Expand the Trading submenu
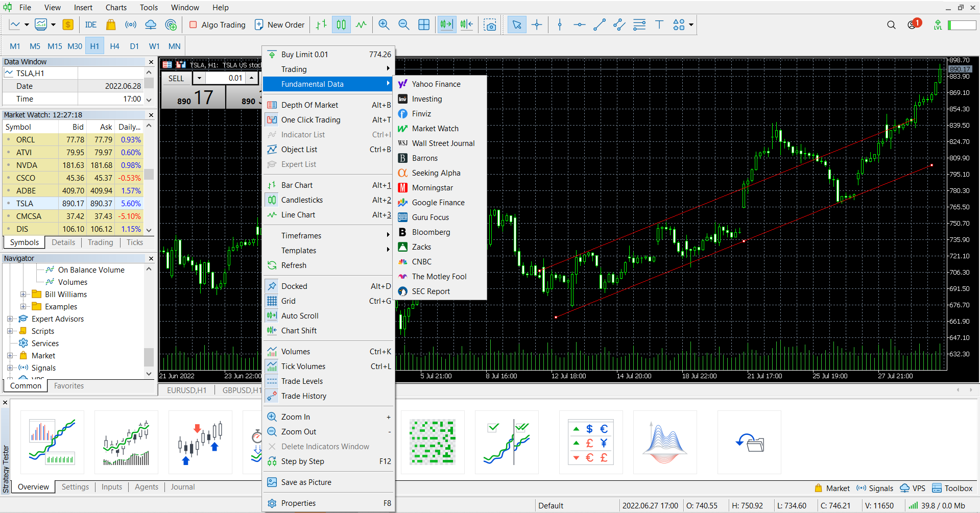Screen dimensions: 980x513 click(x=328, y=69)
